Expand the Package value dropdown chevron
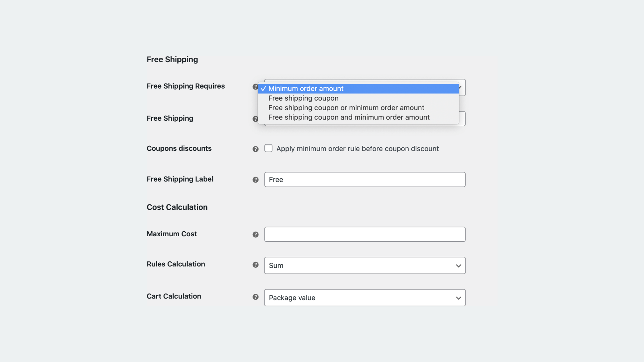Image resolution: width=644 pixels, height=362 pixels. tap(458, 298)
